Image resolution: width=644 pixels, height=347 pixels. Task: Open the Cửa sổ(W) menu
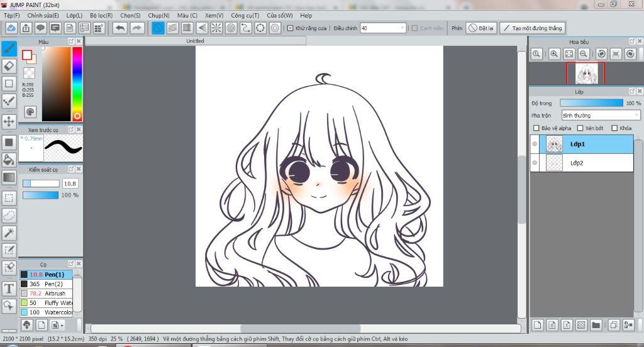click(280, 15)
